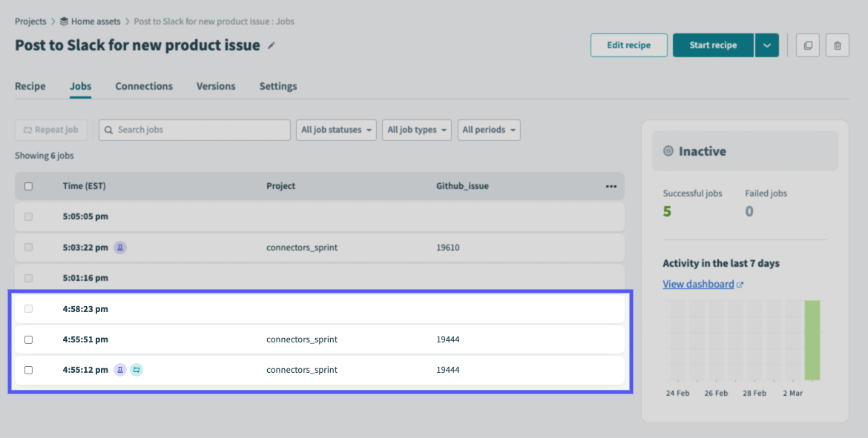This screenshot has width=868, height=438.
Task: Check the box for the 4:55:51 pm job
Action: coord(28,339)
